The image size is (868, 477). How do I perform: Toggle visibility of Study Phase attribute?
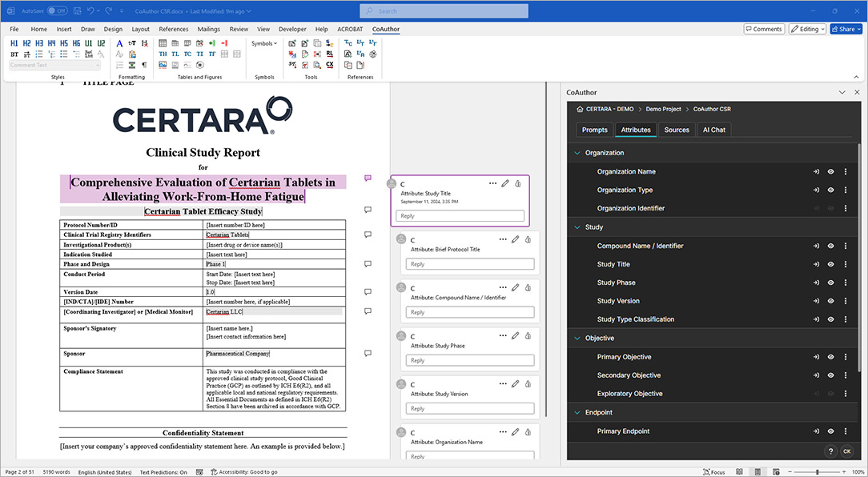pyautogui.click(x=831, y=283)
